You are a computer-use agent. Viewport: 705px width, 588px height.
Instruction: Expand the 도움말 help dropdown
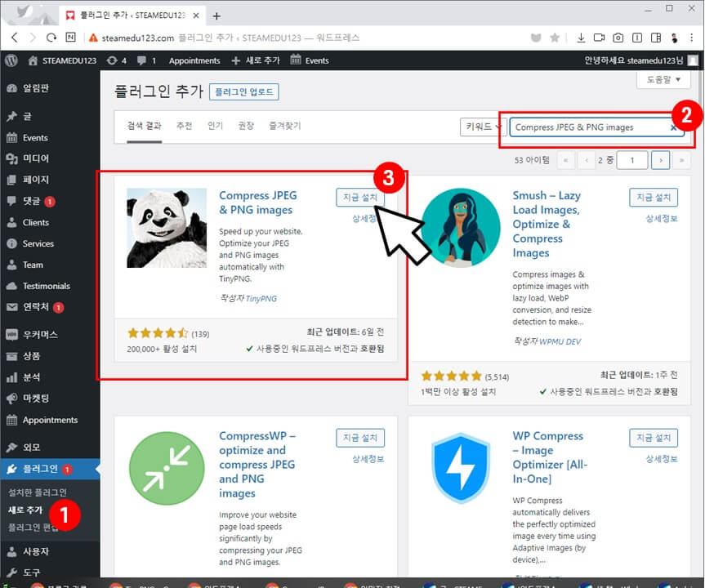(x=663, y=79)
